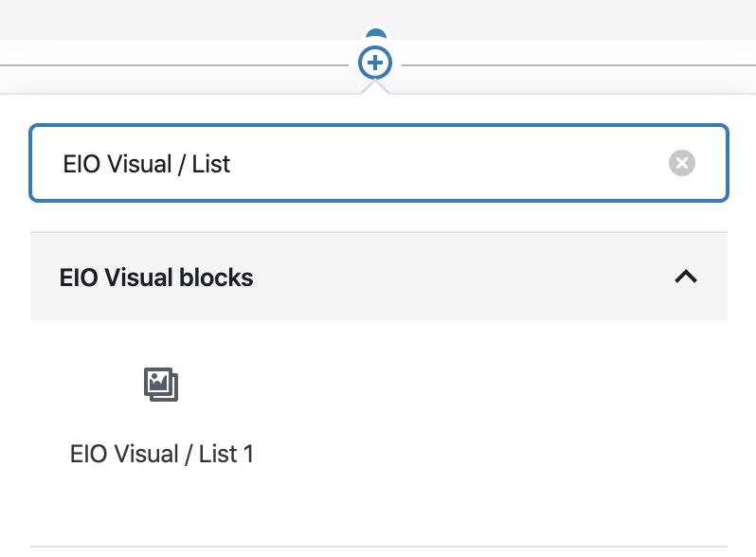
Task: Click the stacked images block icon
Action: click(161, 385)
